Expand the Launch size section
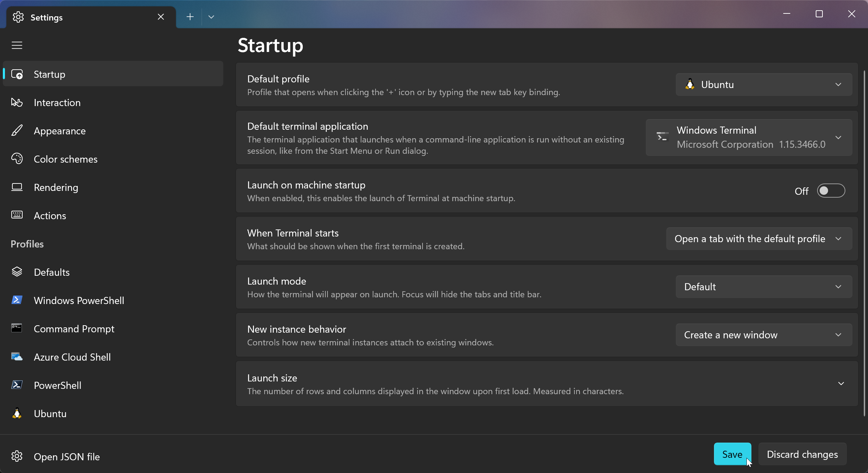This screenshot has height=473, width=868. coord(840,383)
